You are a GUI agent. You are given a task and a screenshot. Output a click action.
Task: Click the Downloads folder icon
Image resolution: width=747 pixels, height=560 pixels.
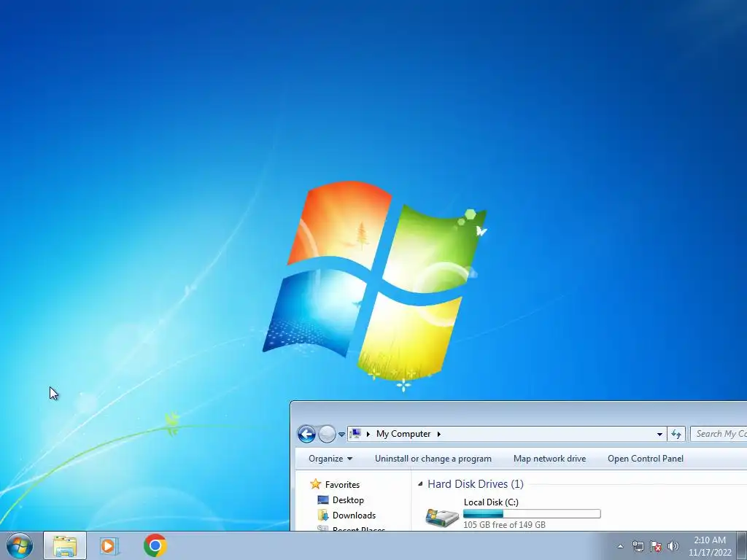(x=323, y=516)
